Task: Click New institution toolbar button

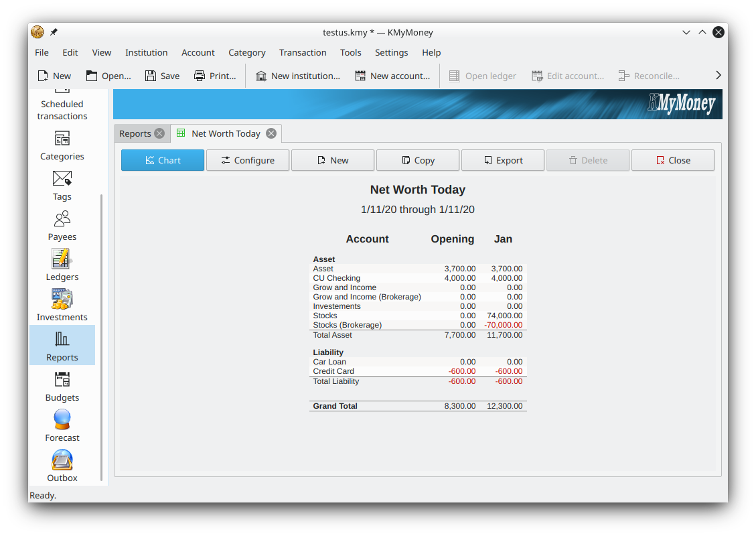Action: (297, 76)
